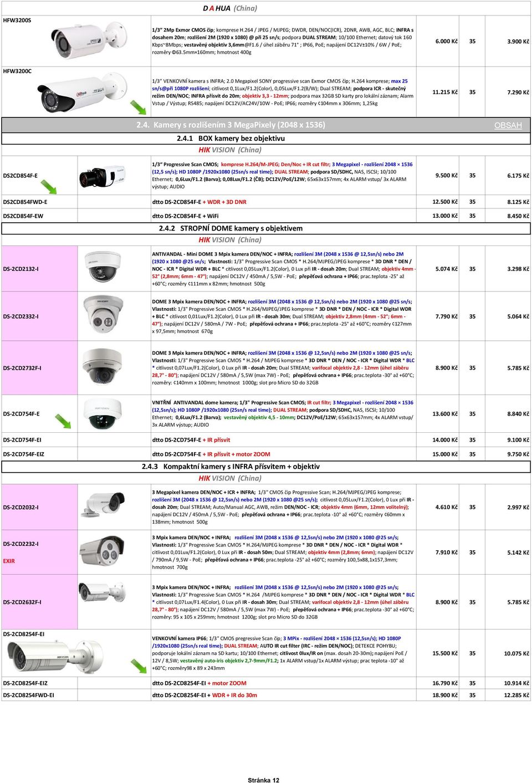Click discounted price 12.285 Kč
The height and width of the screenshot is (783, 532).
pyautogui.click(x=516, y=695)
